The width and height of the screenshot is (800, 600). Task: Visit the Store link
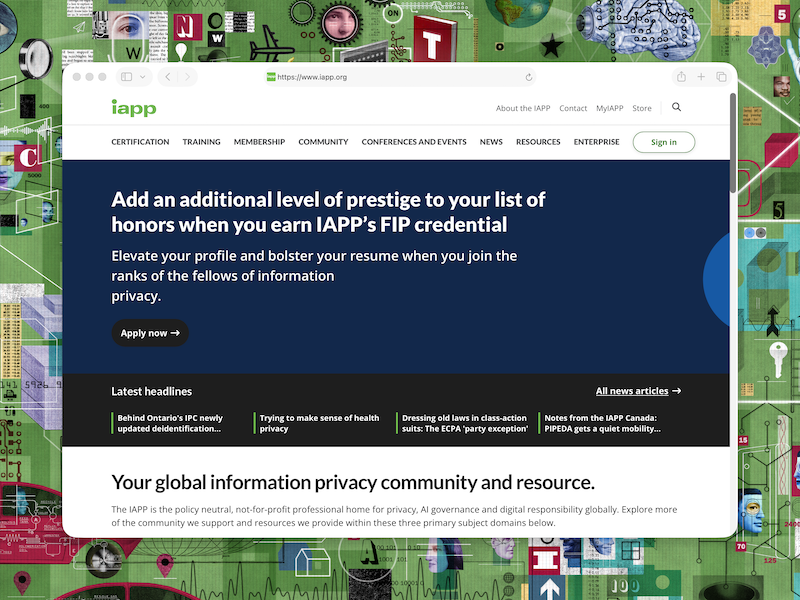pyautogui.click(x=642, y=108)
